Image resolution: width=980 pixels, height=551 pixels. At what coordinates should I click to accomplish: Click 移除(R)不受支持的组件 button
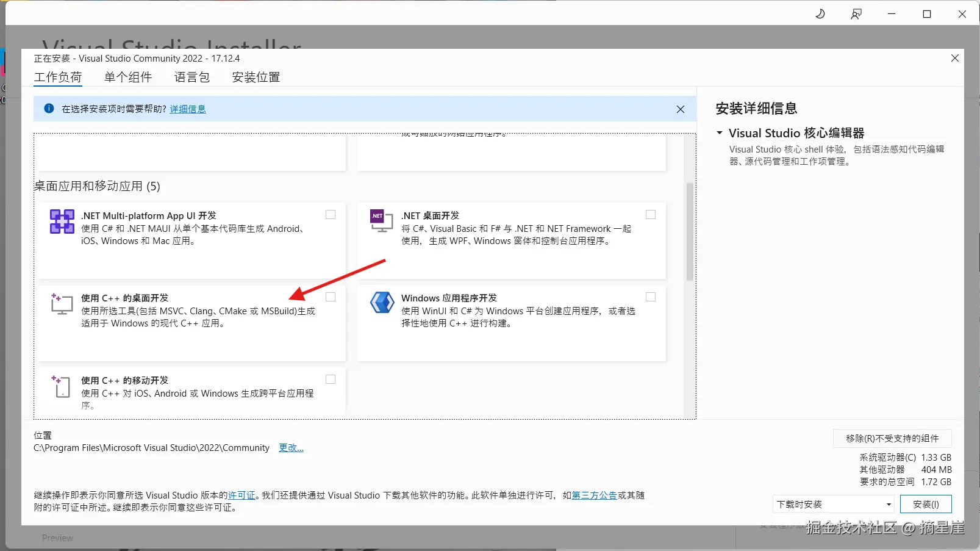tap(892, 439)
